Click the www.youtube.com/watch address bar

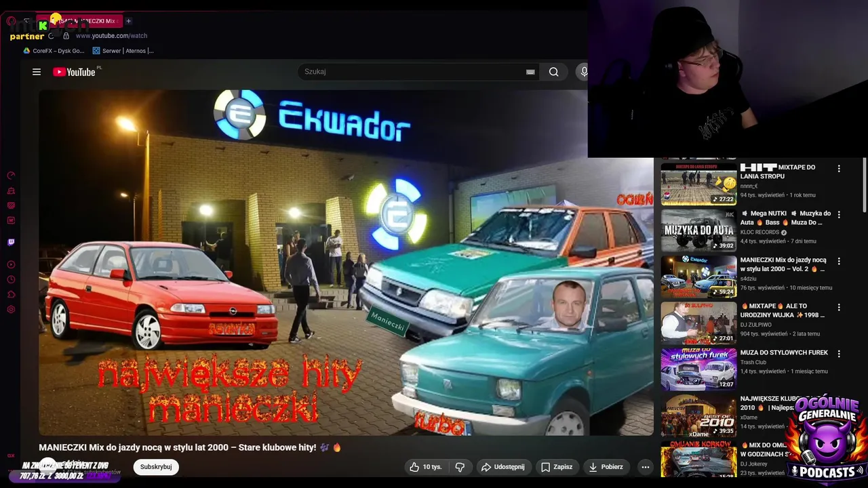[111, 36]
